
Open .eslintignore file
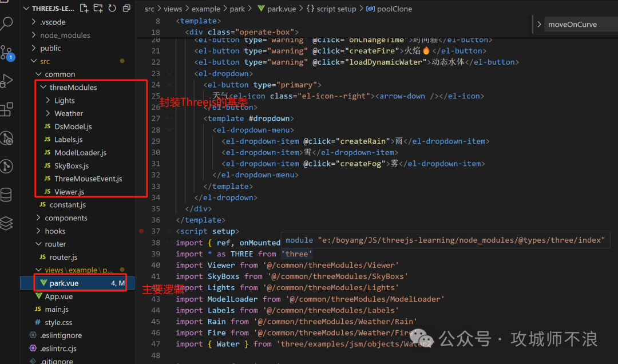pyautogui.click(x=61, y=335)
